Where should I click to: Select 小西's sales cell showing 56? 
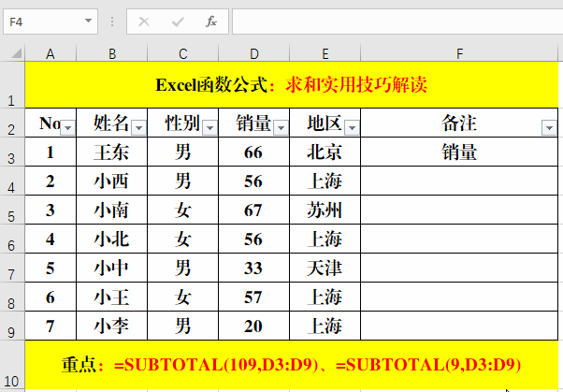(x=253, y=181)
